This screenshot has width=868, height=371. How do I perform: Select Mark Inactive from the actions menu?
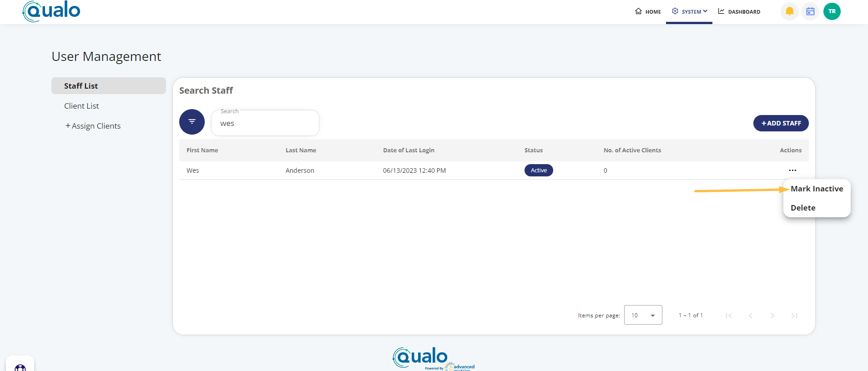pyautogui.click(x=817, y=189)
